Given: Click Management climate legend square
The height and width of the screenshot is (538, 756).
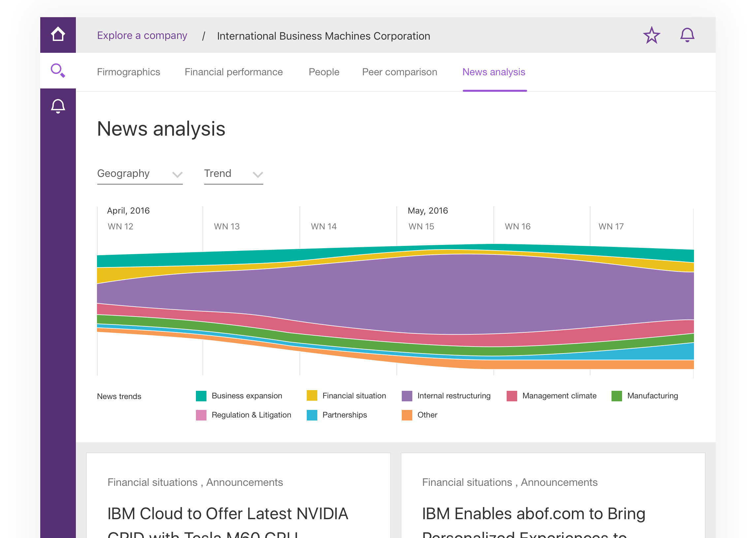Looking at the screenshot, I should 511,396.
